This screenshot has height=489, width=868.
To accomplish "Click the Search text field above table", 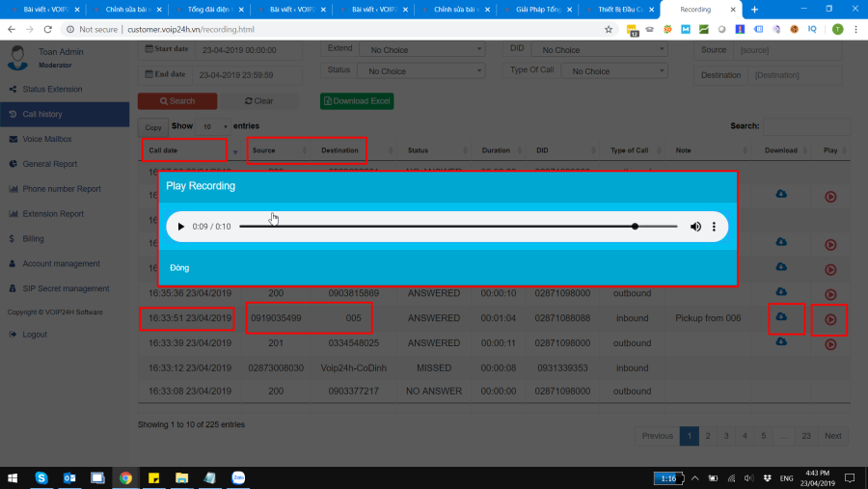I will pyautogui.click(x=806, y=126).
